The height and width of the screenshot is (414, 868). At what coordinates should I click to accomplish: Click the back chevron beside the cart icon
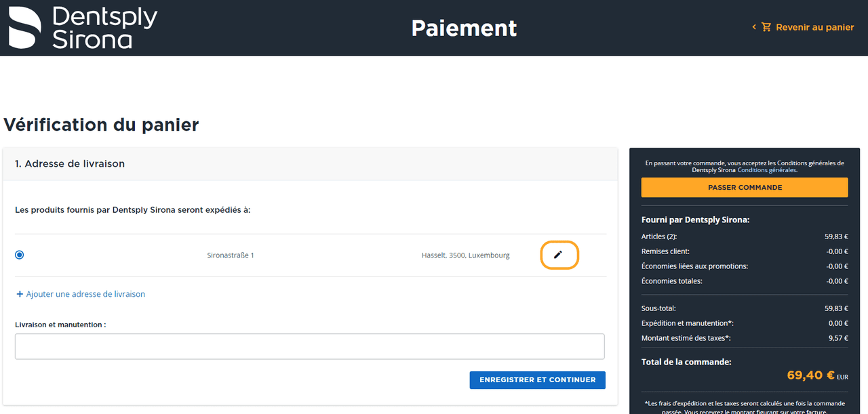click(753, 27)
